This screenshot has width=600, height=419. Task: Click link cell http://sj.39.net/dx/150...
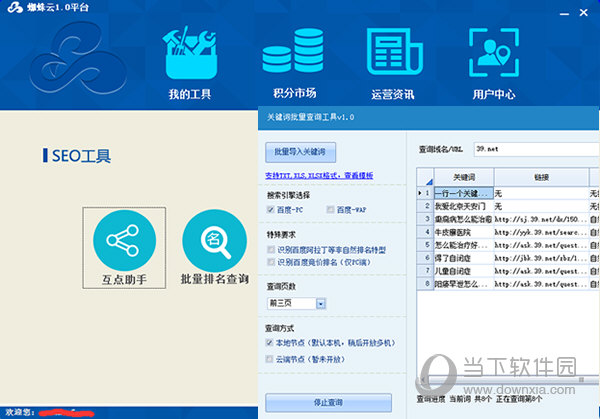point(541,219)
